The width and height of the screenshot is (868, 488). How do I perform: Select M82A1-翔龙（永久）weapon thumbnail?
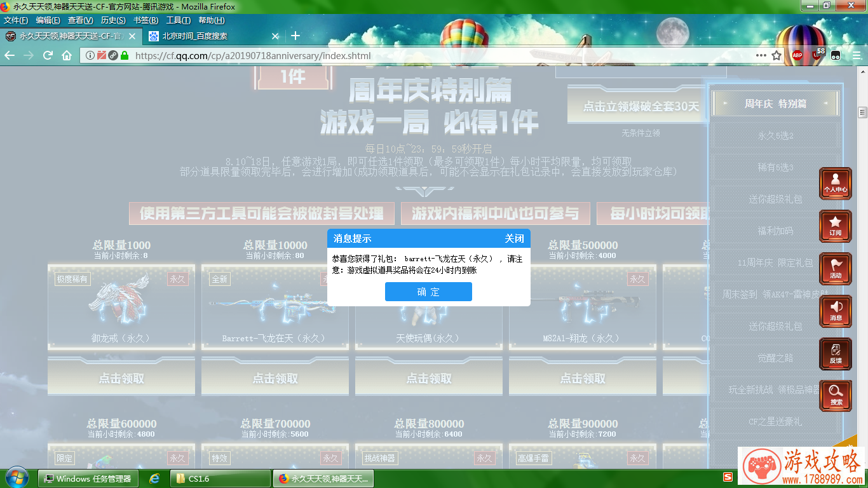click(x=583, y=308)
